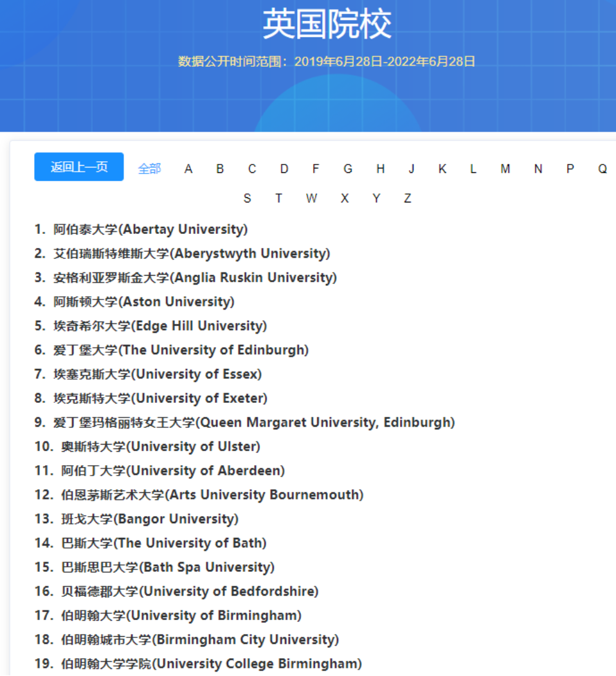Filter universities by letter B
This screenshot has width=616, height=676.
coord(220,169)
